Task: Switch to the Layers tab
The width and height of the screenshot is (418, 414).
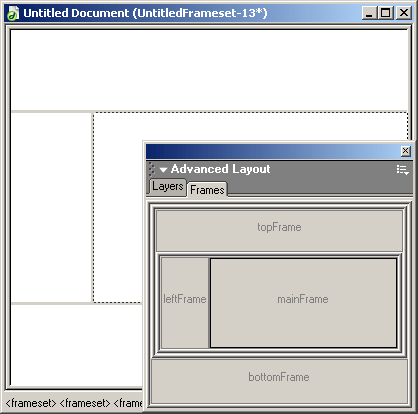Action: 167,186
